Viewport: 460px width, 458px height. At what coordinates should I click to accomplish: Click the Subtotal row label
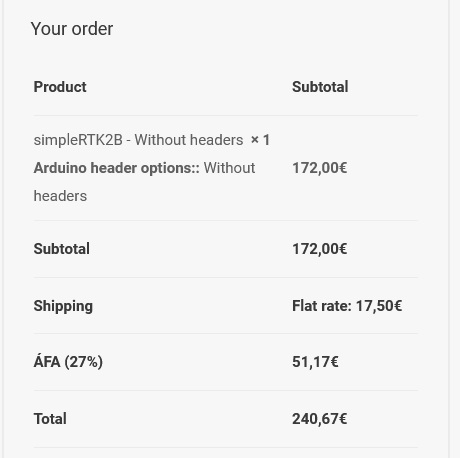[62, 249]
